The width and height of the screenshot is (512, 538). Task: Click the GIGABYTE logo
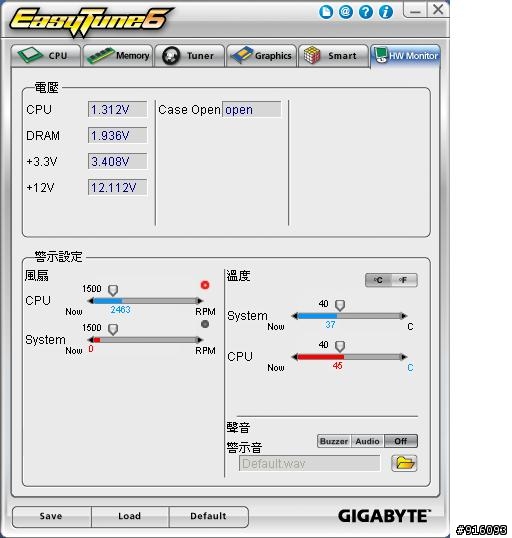[384, 516]
